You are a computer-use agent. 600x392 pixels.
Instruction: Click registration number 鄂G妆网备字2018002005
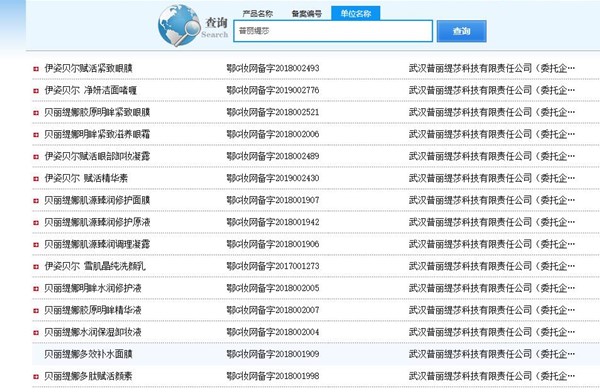273,288
